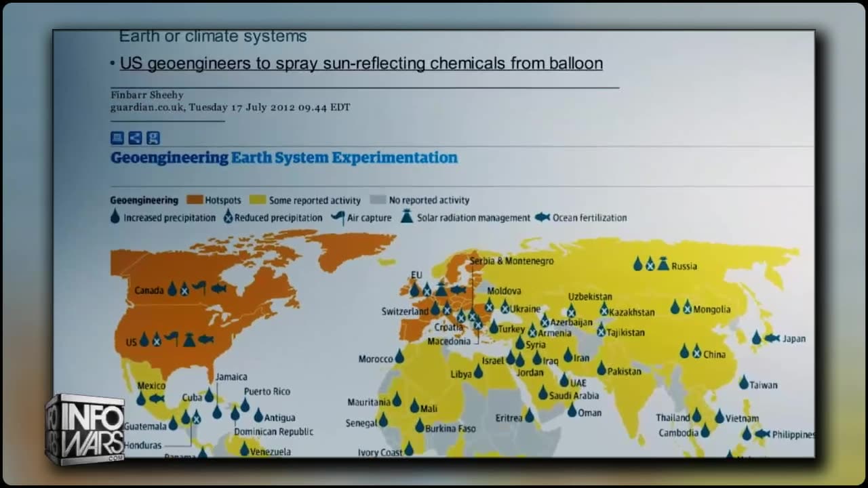The width and height of the screenshot is (868, 488).
Task: Click Kazakhstan's reduced precipitation icon
Action: [x=604, y=309]
